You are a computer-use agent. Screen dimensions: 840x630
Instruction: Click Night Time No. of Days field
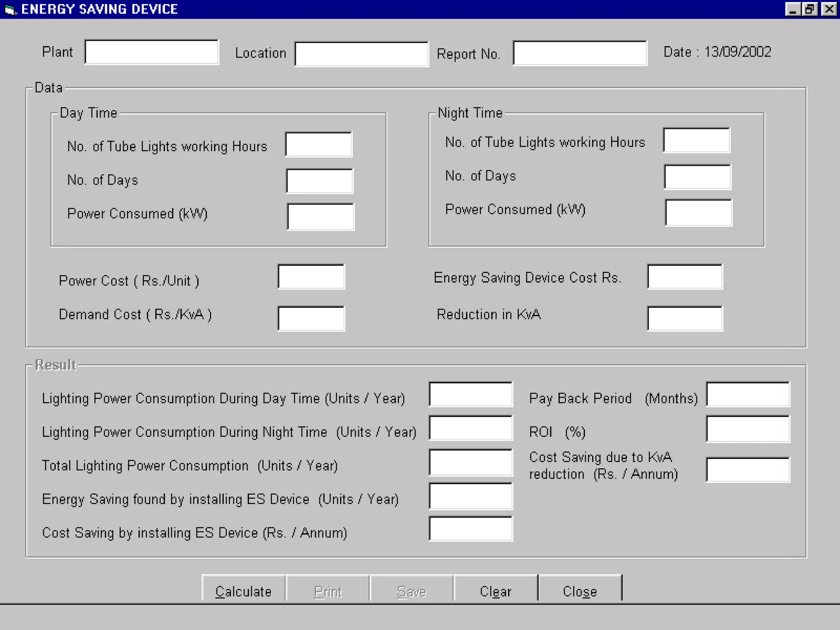(697, 177)
